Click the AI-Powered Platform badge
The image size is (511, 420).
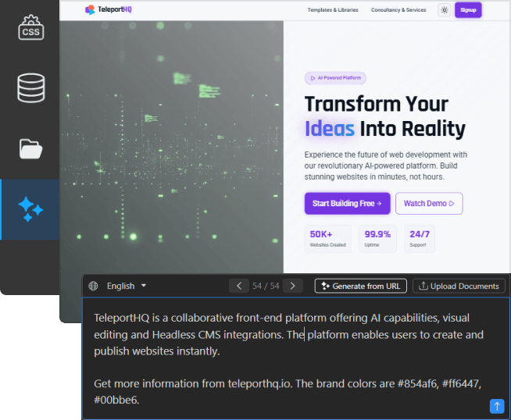point(335,78)
